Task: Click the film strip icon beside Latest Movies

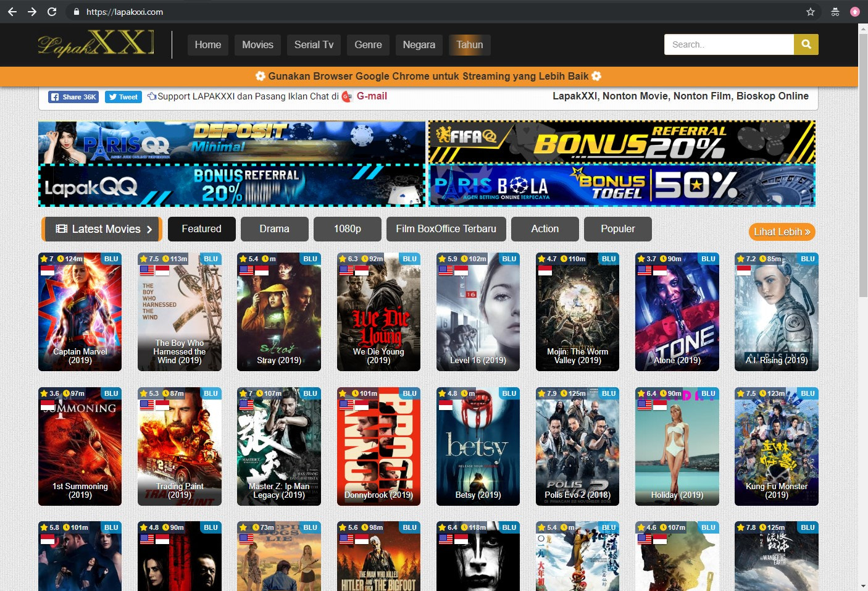Action: (x=61, y=228)
